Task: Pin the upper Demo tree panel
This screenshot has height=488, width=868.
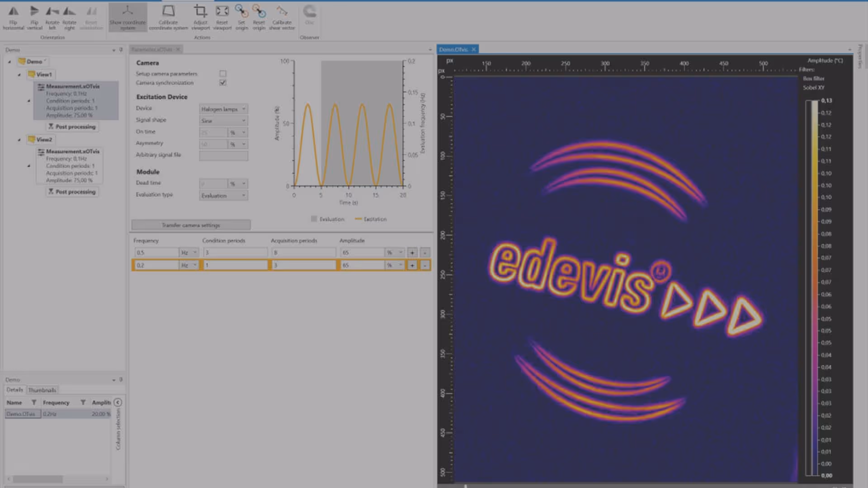Action: point(121,50)
